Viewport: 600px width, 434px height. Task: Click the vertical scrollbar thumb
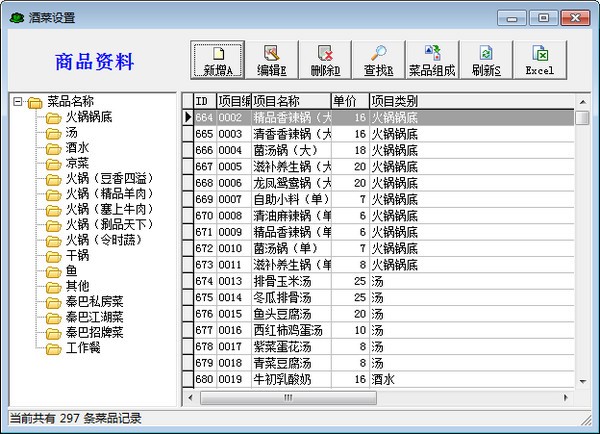click(x=582, y=117)
